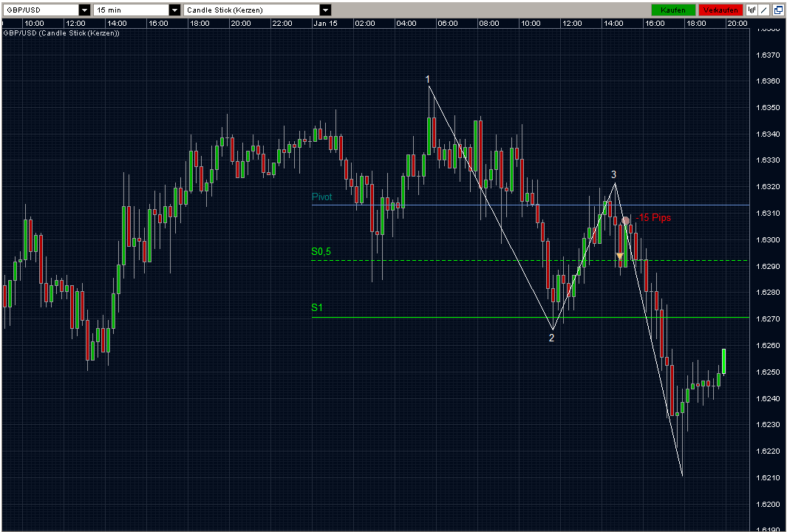The width and height of the screenshot is (787, 532).
Task: Click the -15 Pips annotation
Action: click(x=653, y=218)
